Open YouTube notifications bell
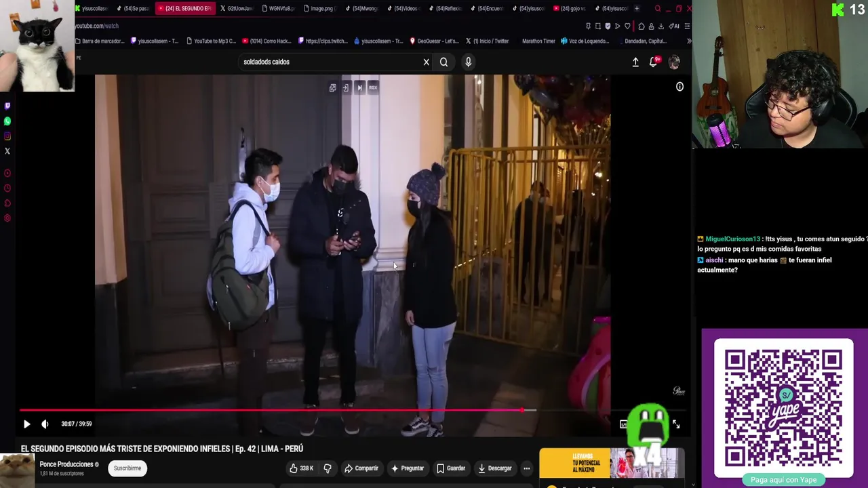 click(x=654, y=62)
